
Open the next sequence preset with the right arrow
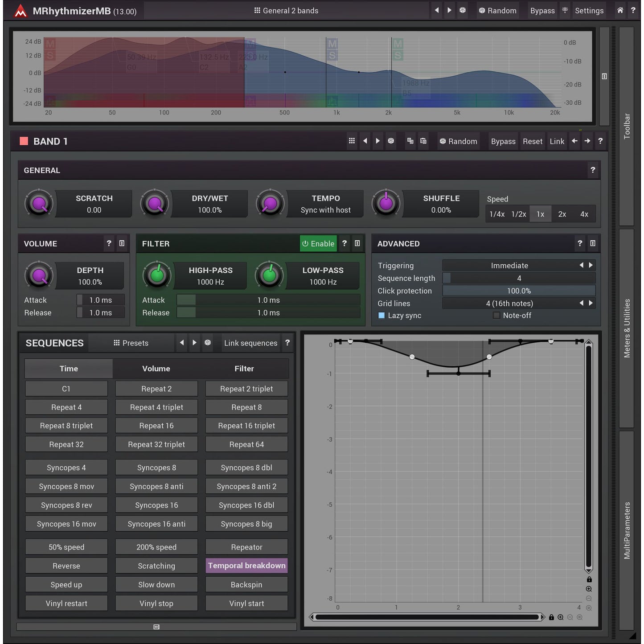click(x=195, y=343)
